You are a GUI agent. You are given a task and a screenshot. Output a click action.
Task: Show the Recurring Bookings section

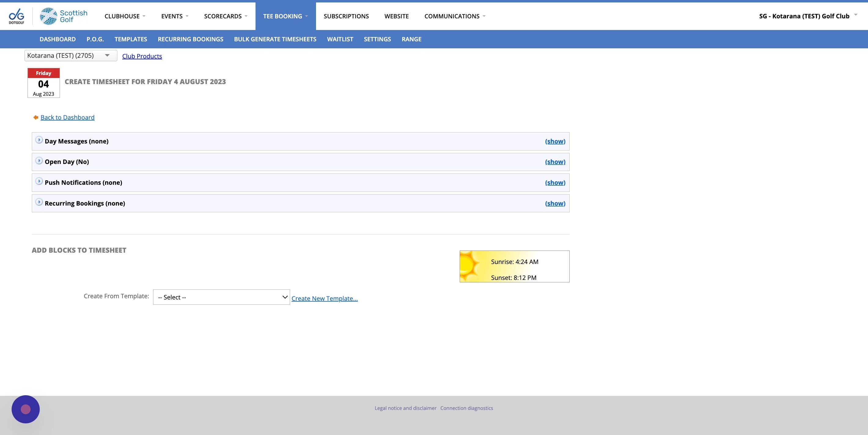coord(555,203)
